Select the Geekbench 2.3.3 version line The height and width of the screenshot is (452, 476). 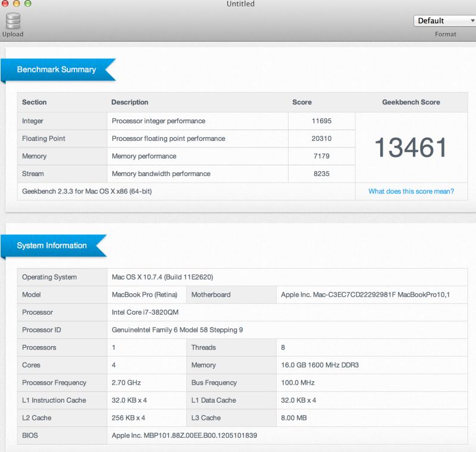click(87, 192)
